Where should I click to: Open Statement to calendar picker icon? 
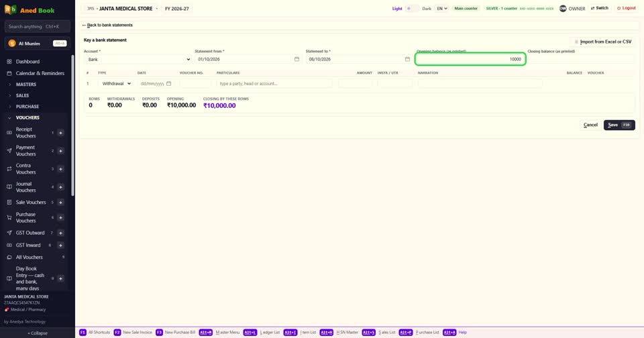[407, 59]
